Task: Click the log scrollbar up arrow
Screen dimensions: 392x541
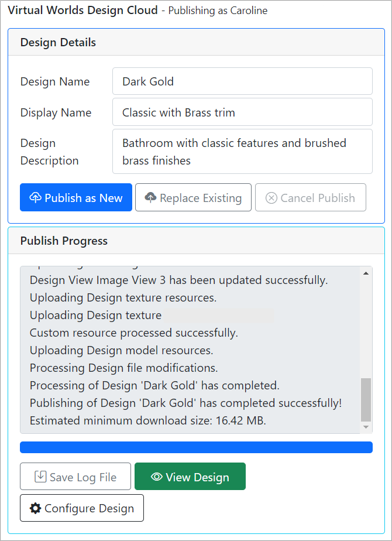Action: (x=366, y=273)
